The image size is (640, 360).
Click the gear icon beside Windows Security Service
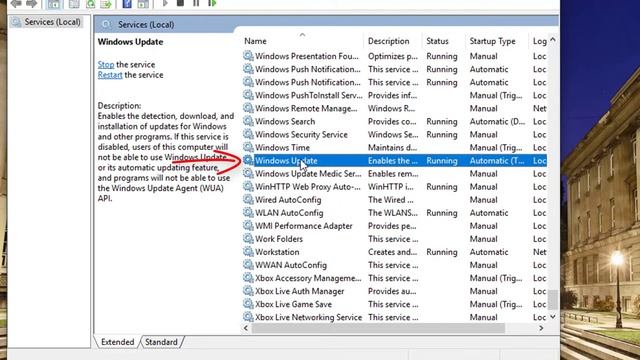click(248, 134)
